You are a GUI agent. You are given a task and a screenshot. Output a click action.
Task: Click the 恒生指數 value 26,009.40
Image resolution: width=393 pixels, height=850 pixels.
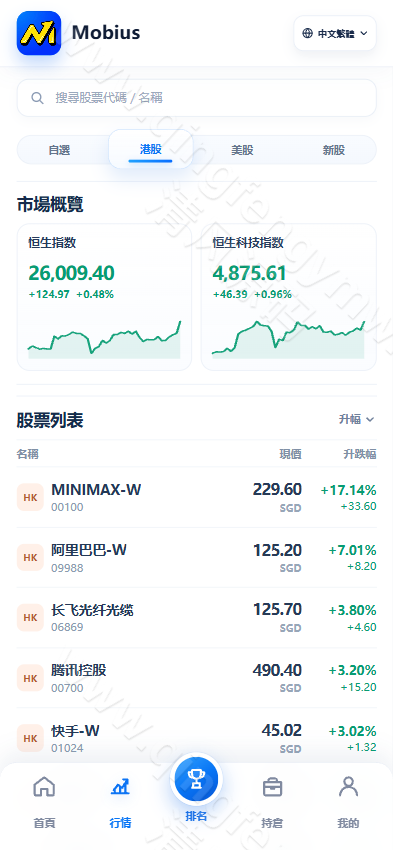point(72,273)
